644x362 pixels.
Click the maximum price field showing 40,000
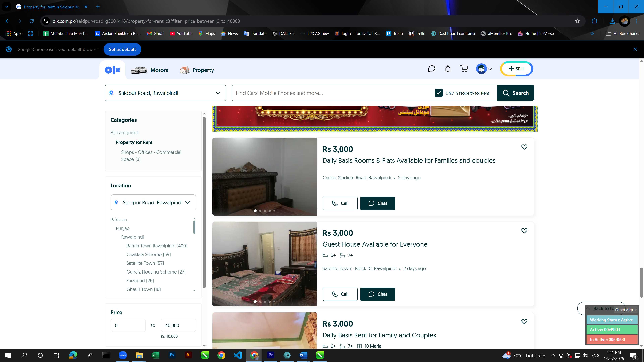[178, 325]
